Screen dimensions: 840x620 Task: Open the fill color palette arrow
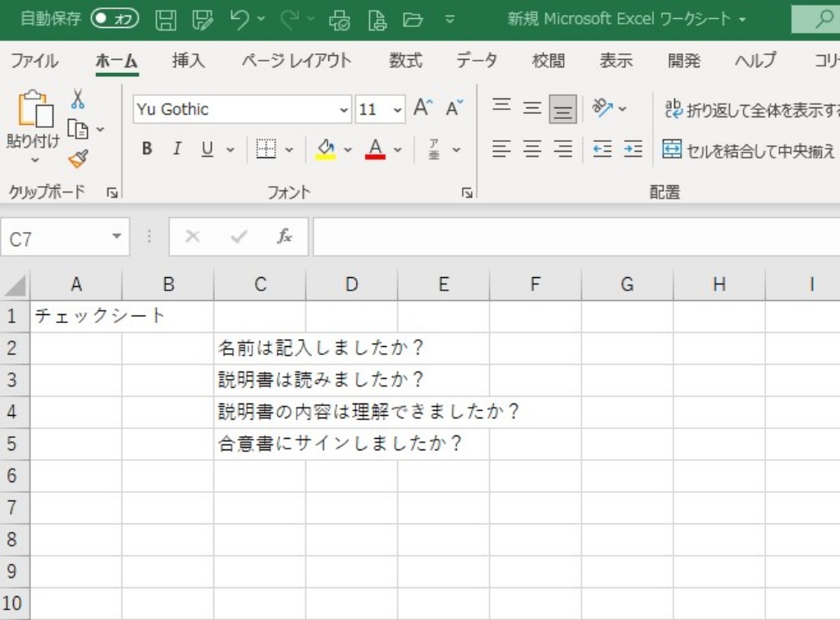[348, 149]
